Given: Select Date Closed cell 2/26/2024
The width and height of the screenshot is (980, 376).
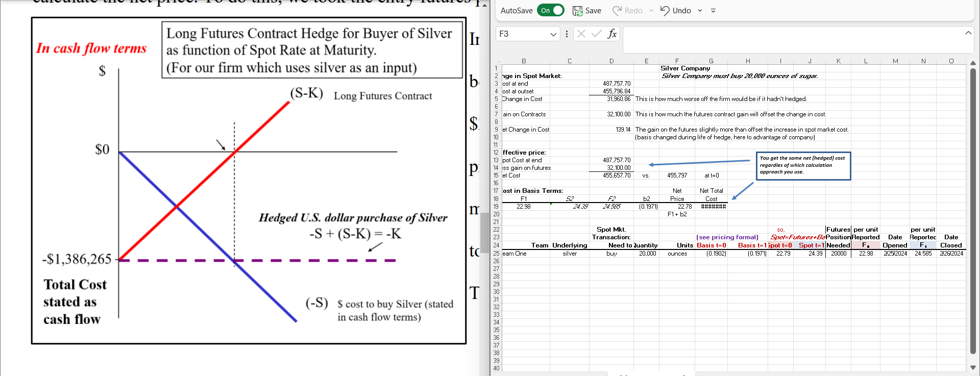Looking at the screenshot, I should pyautogui.click(x=951, y=254).
